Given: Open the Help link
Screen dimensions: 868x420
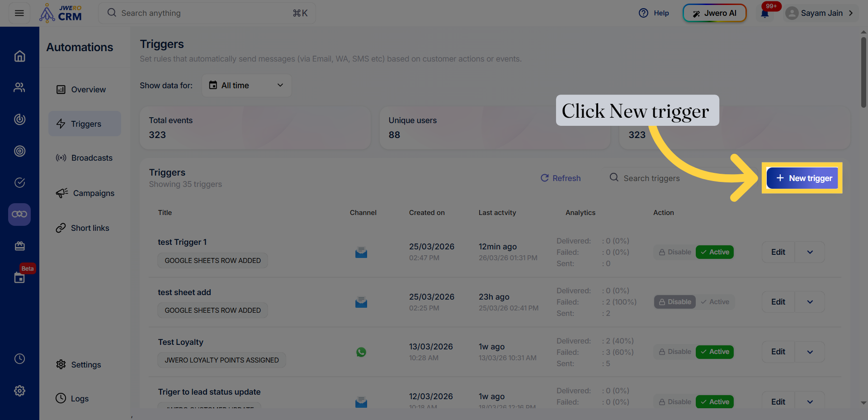Looking at the screenshot, I should [654, 13].
